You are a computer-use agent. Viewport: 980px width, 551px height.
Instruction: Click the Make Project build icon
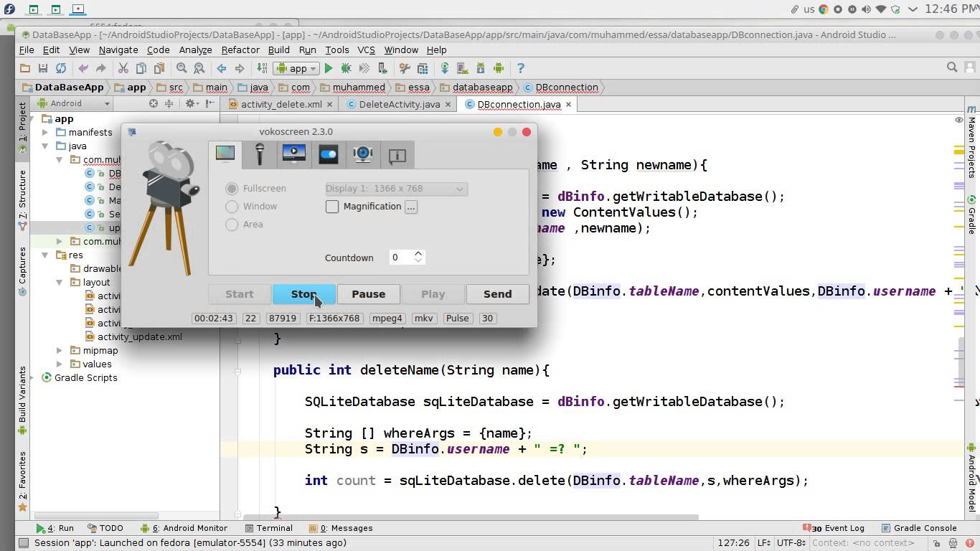point(262,68)
